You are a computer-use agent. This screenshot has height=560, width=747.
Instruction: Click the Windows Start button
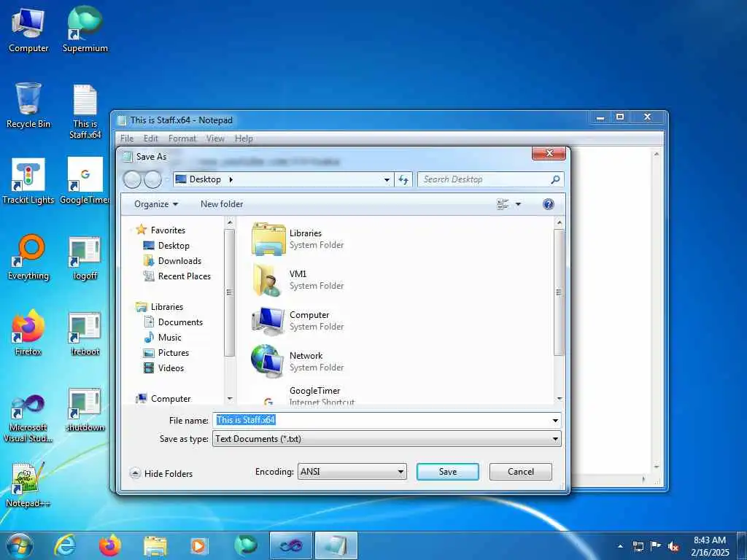click(x=20, y=545)
